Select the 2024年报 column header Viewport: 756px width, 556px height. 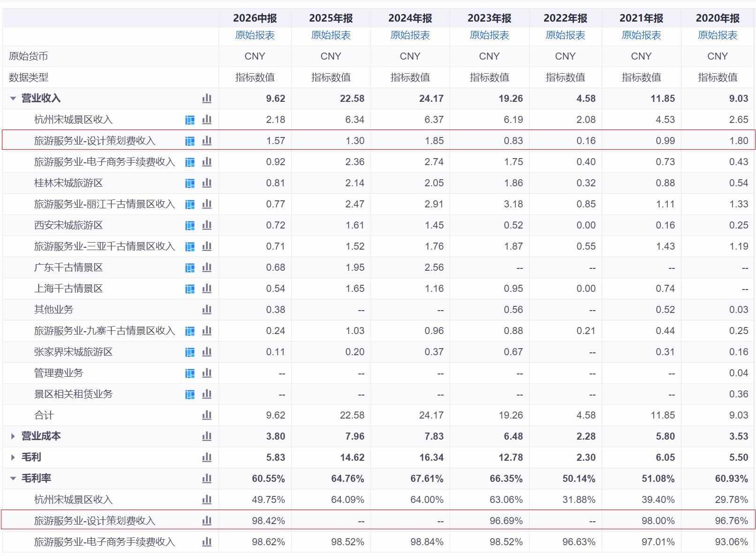(410, 18)
